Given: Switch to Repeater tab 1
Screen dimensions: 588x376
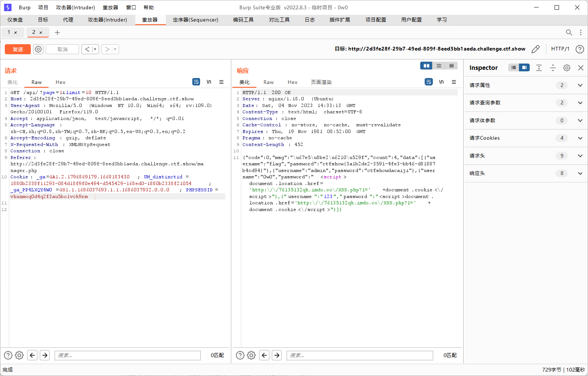Looking at the screenshot, I should 9,32.
